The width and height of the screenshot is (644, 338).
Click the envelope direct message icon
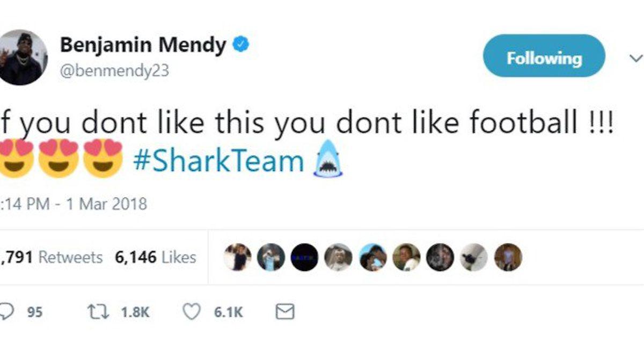(x=284, y=312)
